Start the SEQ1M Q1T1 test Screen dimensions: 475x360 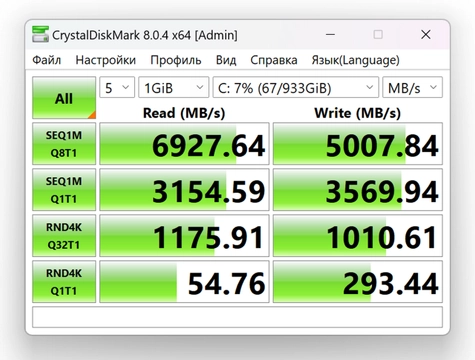[64, 190]
